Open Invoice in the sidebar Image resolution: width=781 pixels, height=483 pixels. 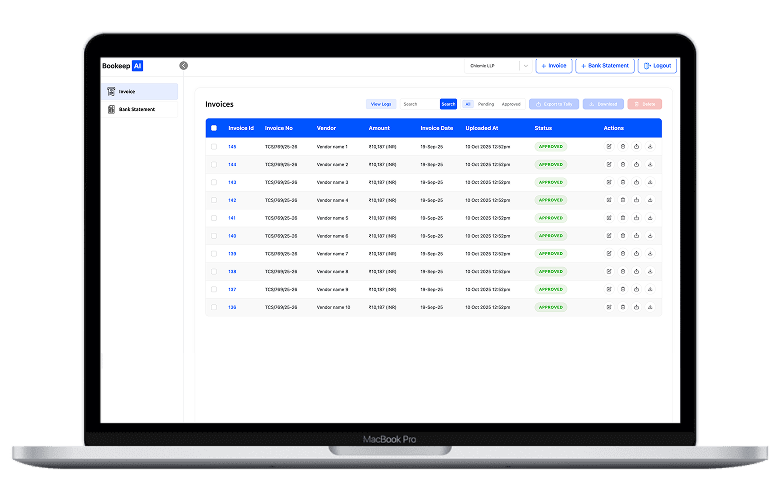(140, 92)
